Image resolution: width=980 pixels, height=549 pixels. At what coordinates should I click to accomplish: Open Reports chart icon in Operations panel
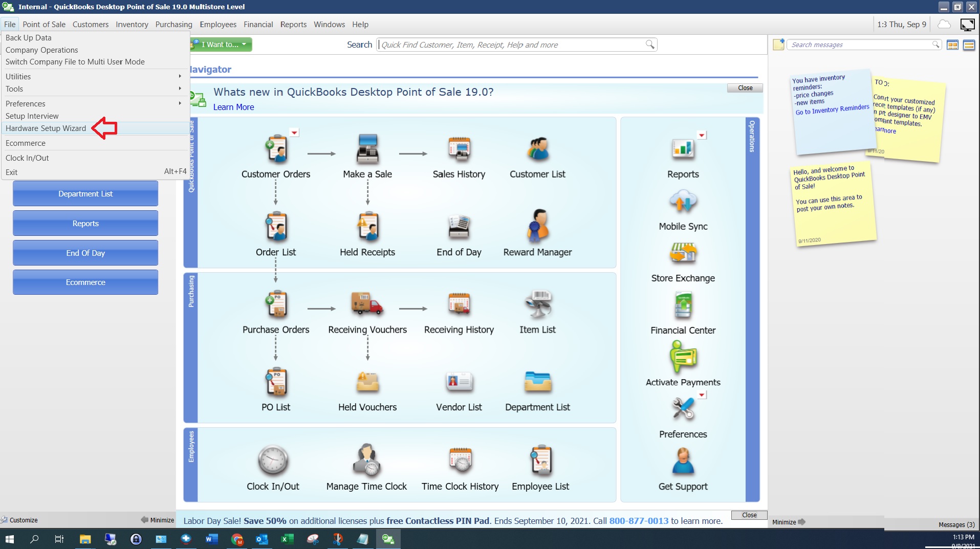683,149
